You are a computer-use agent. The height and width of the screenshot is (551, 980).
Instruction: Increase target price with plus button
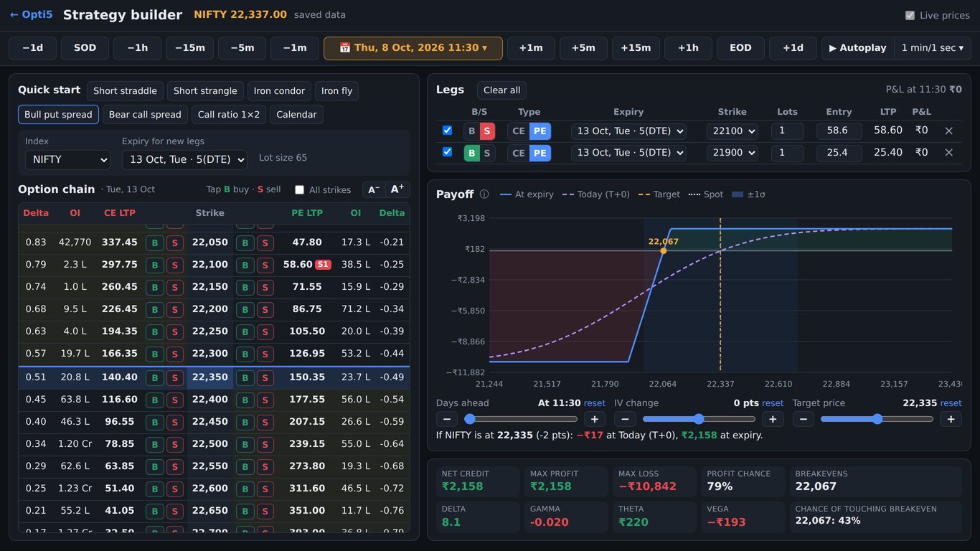point(951,419)
